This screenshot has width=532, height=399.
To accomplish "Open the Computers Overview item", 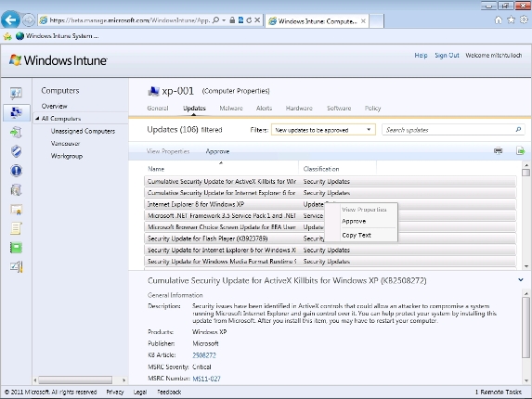I will [x=54, y=106].
